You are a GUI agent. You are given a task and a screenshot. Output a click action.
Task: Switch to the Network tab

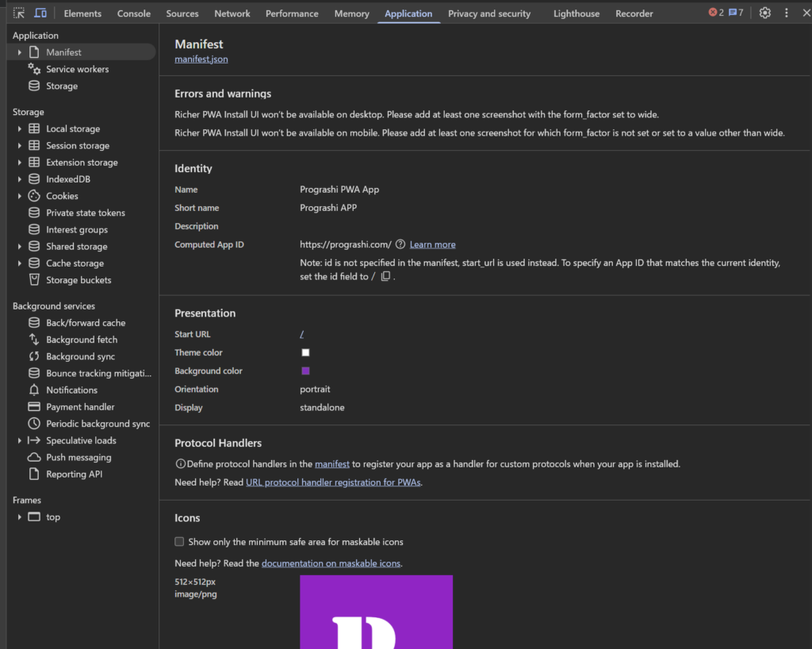coord(232,13)
